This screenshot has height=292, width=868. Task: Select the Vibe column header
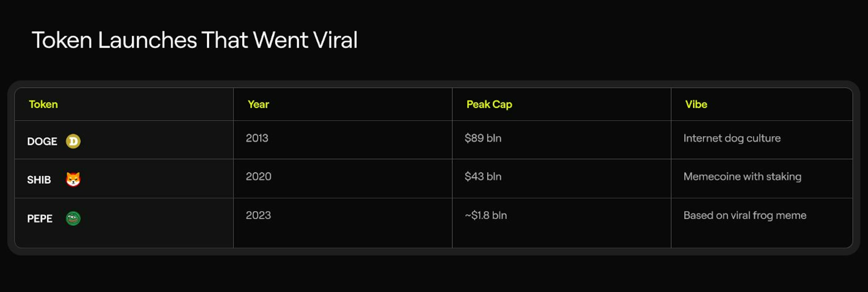pos(696,104)
